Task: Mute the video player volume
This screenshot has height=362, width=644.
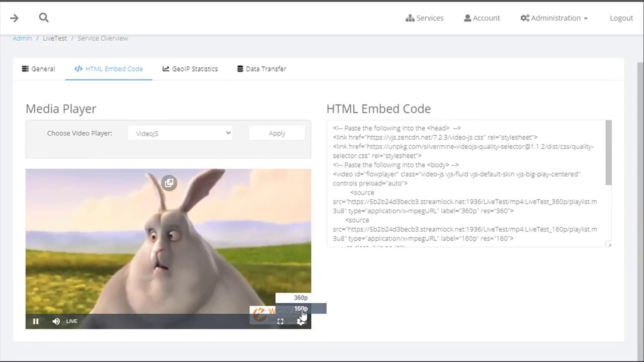Action: pos(56,321)
